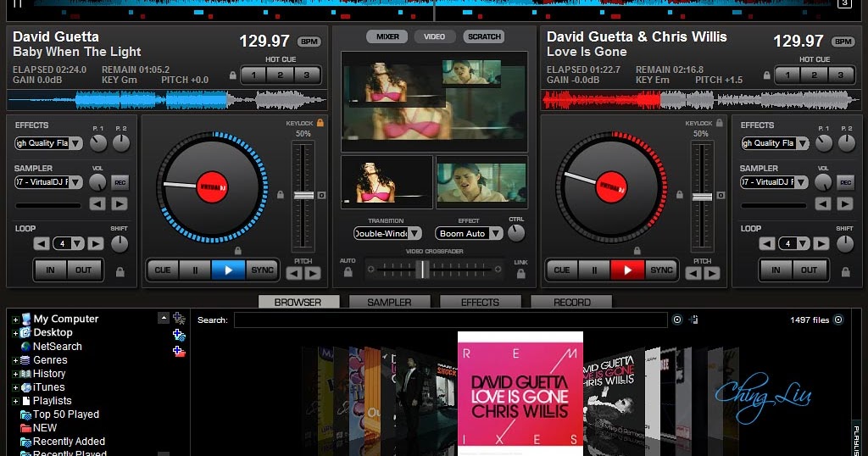Image resolution: width=868 pixels, height=456 pixels.
Task: Click the right deck pitch slider handle
Action: (x=702, y=197)
